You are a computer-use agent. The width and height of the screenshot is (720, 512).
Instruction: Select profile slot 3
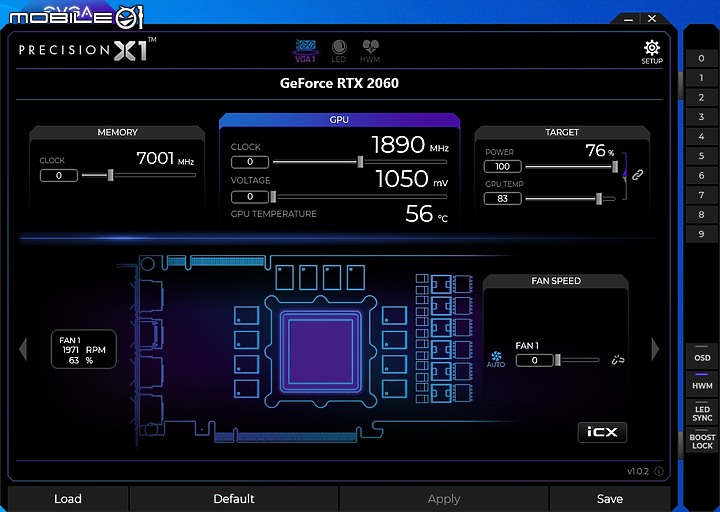[x=701, y=117]
